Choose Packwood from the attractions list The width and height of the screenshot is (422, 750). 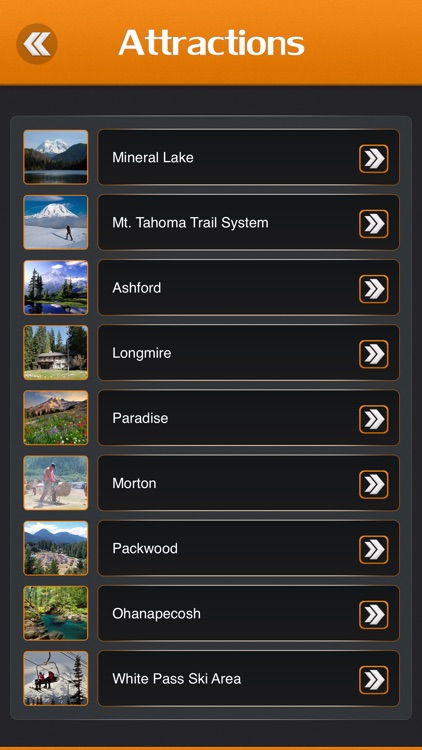tap(248, 548)
